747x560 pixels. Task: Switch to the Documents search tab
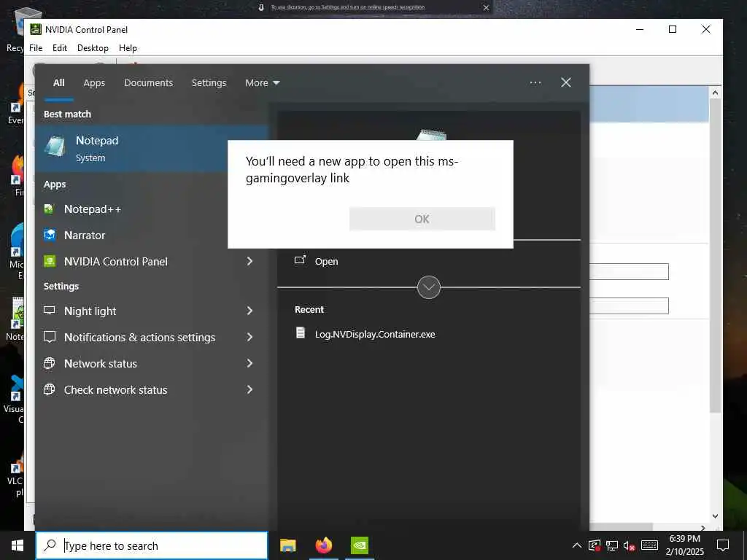coord(149,83)
